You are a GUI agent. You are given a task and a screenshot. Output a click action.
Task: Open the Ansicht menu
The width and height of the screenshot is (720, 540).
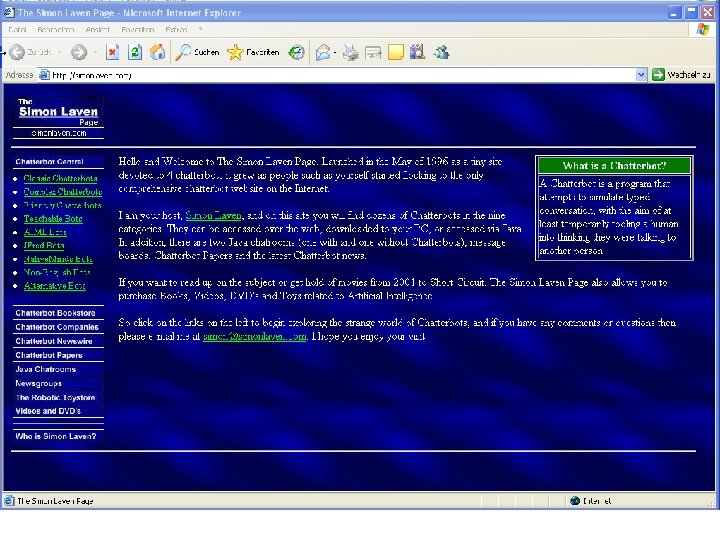98,29
